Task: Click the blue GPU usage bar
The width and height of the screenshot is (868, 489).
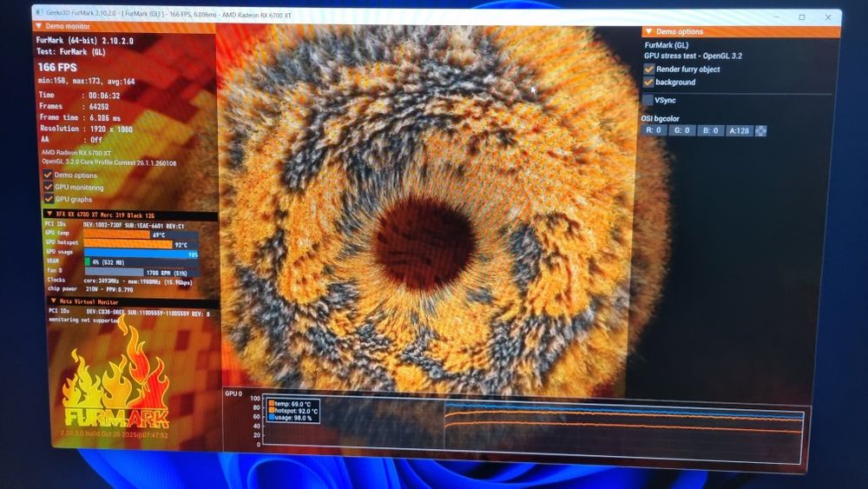Action: tap(141, 254)
